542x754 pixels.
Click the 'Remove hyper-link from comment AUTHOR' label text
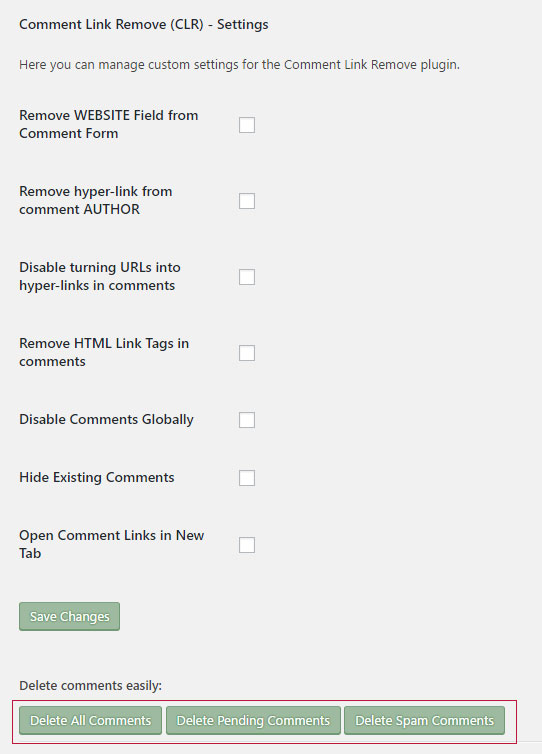96,200
